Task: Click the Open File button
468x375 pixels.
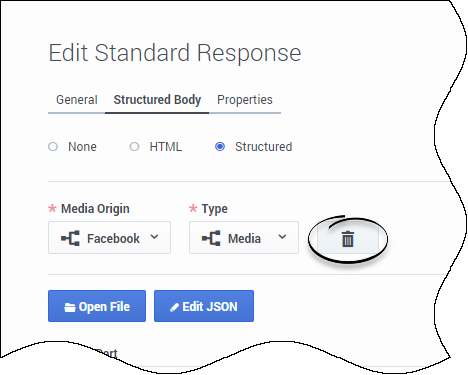Action: click(97, 306)
